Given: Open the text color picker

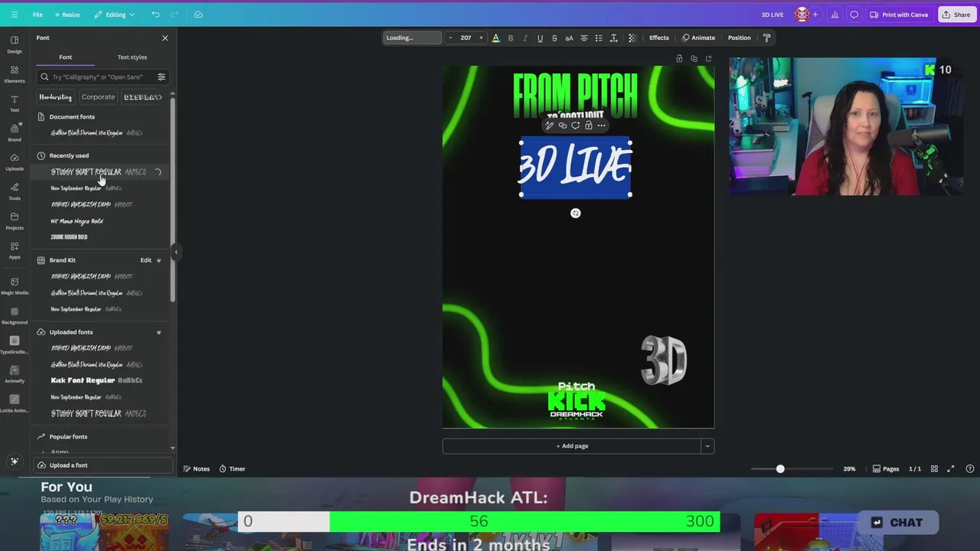Looking at the screenshot, I should (x=495, y=37).
